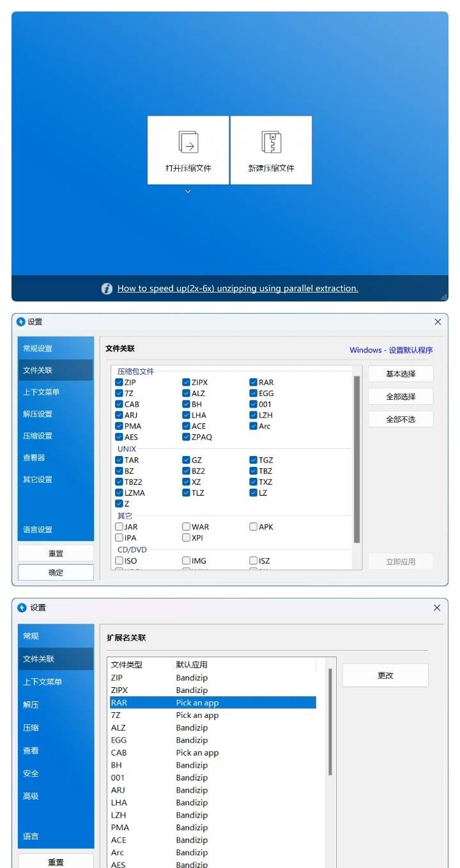Image resolution: width=460 pixels, height=868 pixels.
Task: Uncheck the RAR checkbox
Action: coord(254,383)
